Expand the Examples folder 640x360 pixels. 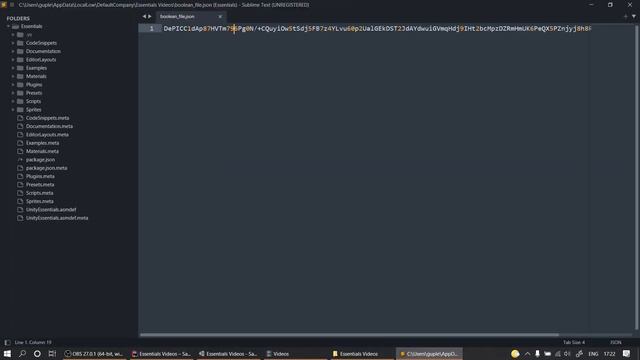(x=13, y=68)
